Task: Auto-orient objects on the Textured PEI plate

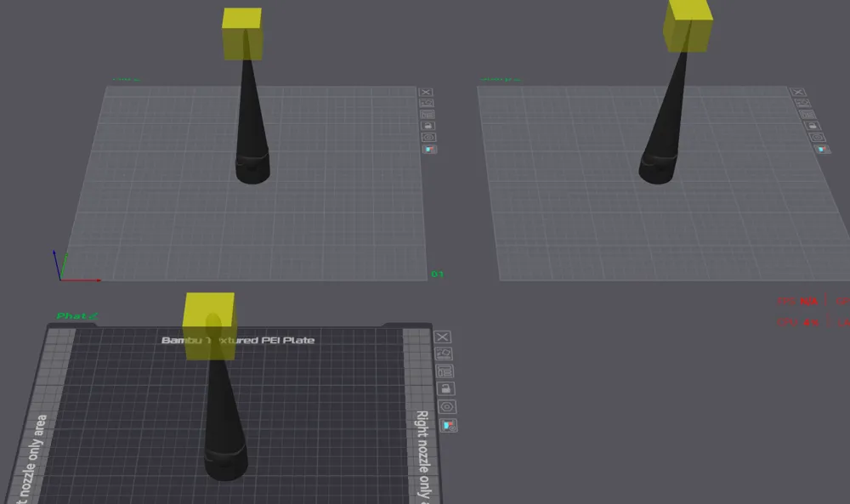Action: pyautogui.click(x=444, y=354)
